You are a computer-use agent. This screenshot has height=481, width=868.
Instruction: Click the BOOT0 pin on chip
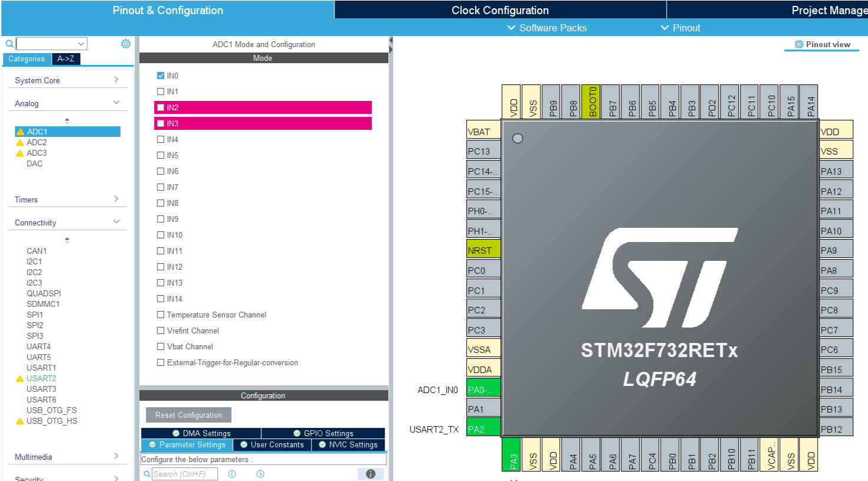tap(592, 102)
